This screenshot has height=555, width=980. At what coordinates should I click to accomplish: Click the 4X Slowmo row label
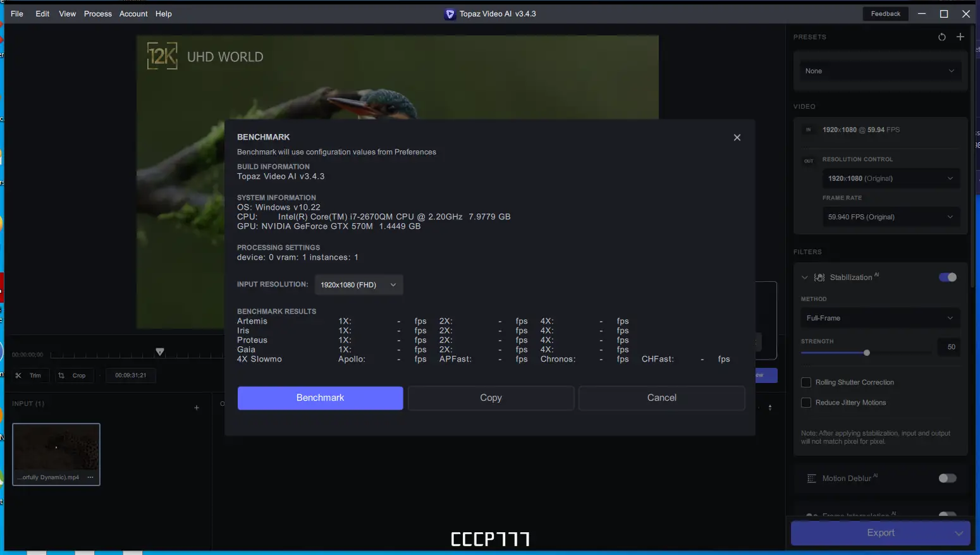pyautogui.click(x=259, y=359)
